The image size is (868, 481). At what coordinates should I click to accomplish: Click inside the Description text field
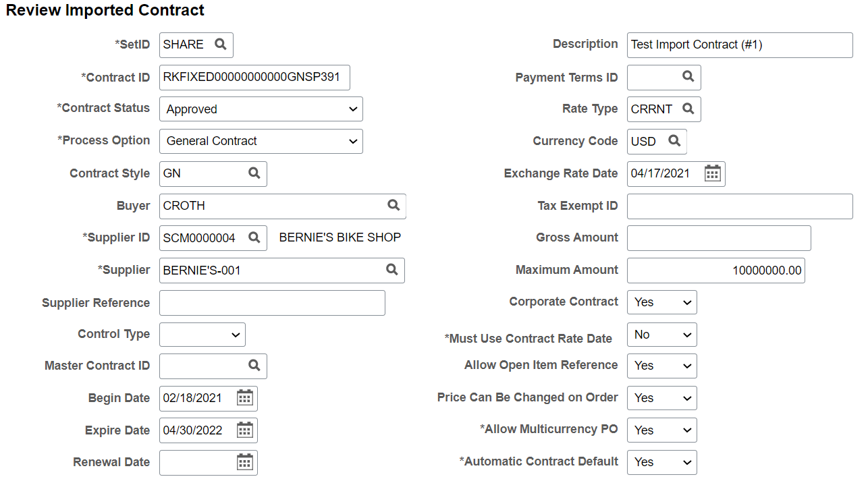[739, 45]
